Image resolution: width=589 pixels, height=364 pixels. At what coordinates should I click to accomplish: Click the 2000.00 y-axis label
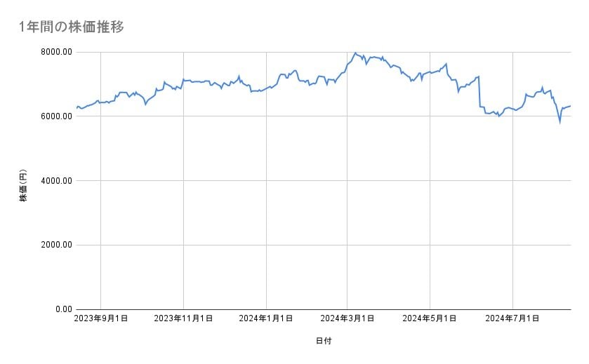(x=55, y=245)
